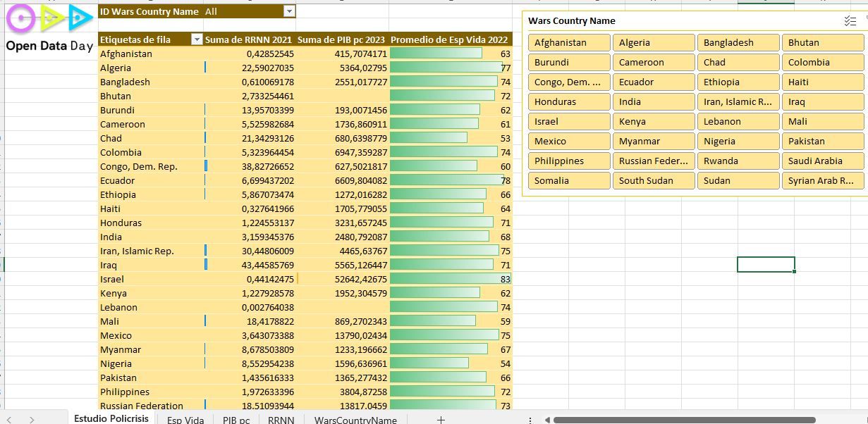Select Philippines slicer button
The image size is (868, 424).
click(x=569, y=161)
